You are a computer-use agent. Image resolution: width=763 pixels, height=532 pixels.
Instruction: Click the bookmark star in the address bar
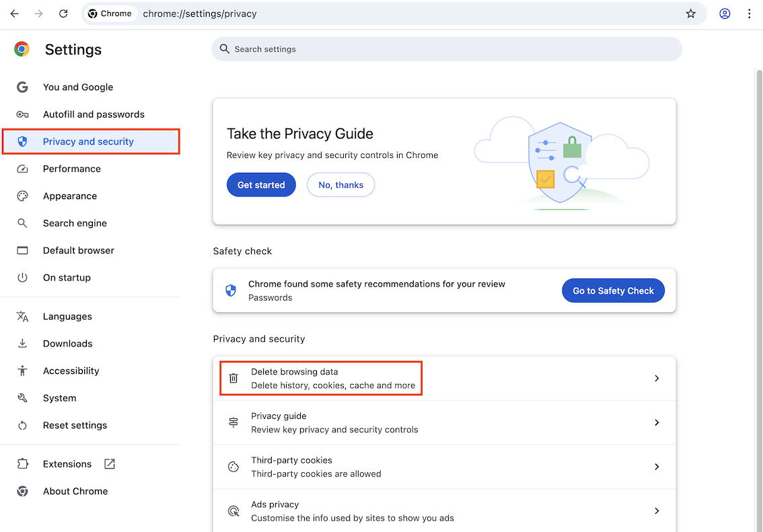pyautogui.click(x=690, y=13)
